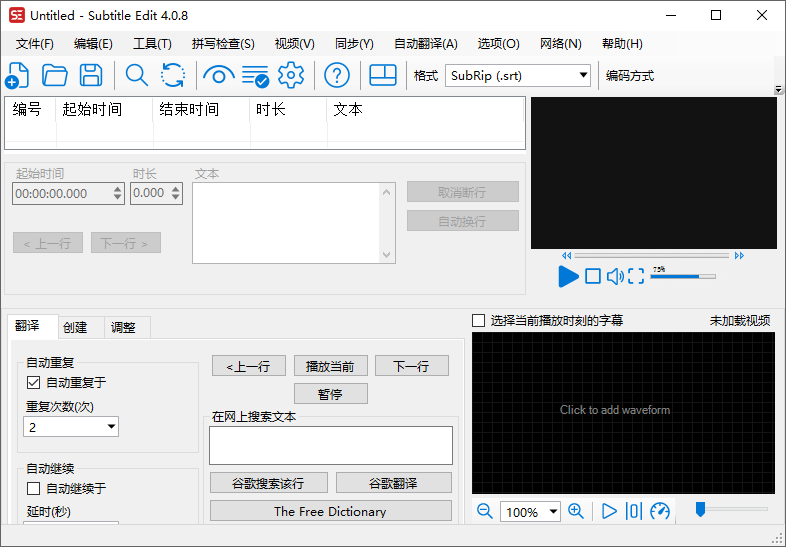This screenshot has height=547, width=786.
Task: Open visual sync eye icon
Action: (x=219, y=76)
